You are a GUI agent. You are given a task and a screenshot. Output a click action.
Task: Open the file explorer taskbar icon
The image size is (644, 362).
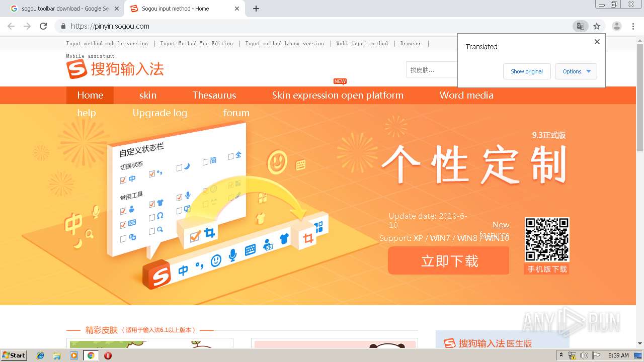[x=57, y=355]
